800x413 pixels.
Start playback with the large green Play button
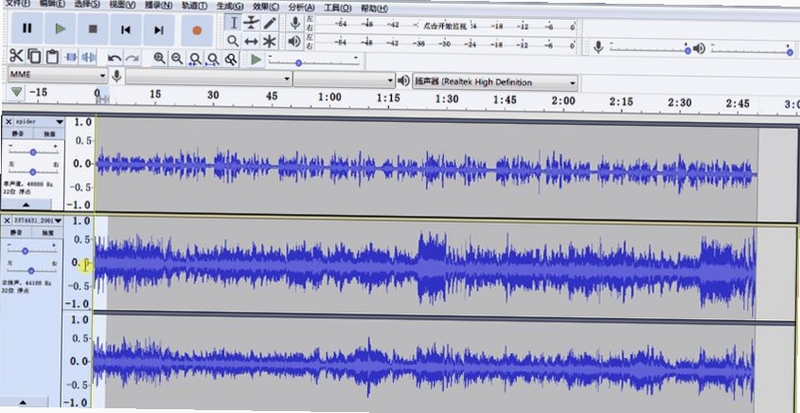pos(60,29)
